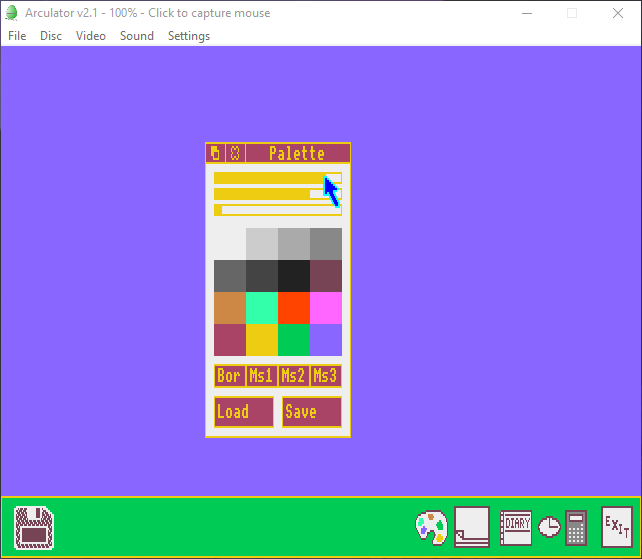Open the File menu
The image size is (642, 559).
(17, 36)
